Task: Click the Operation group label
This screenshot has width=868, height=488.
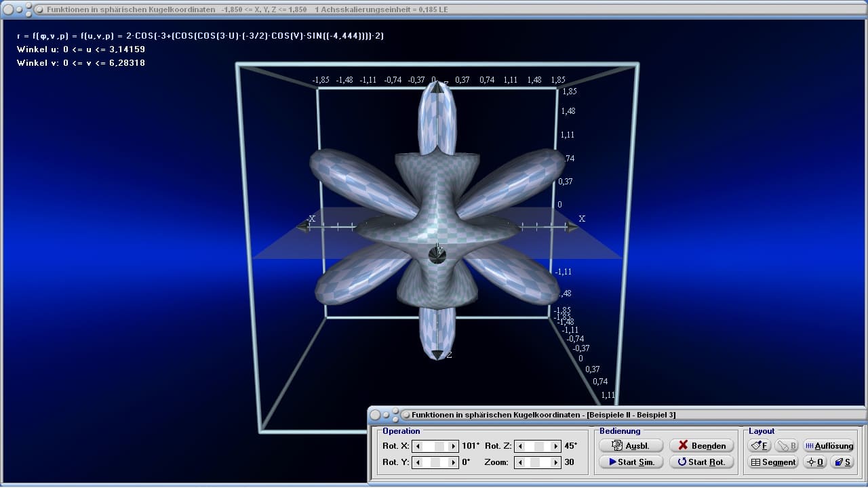Action: point(401,431)
